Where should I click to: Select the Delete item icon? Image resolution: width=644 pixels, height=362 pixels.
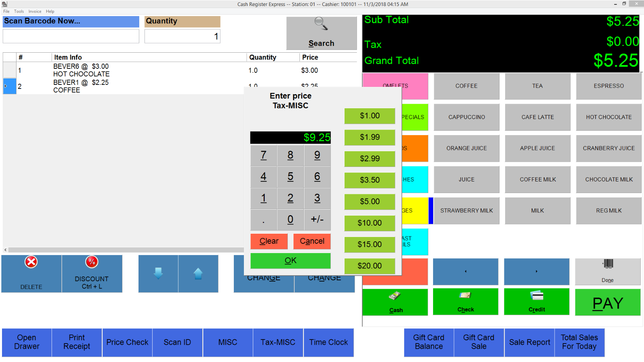tap(31, 262)
